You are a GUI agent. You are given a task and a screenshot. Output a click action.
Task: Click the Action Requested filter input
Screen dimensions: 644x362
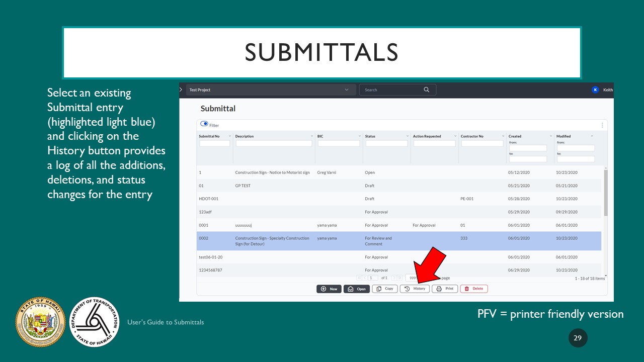click(435, 143)
